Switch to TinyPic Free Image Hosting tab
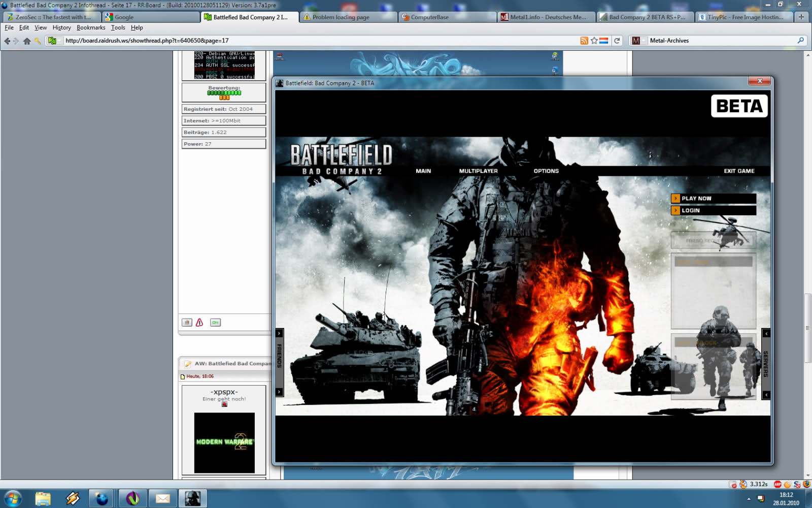 pos(745,17)
